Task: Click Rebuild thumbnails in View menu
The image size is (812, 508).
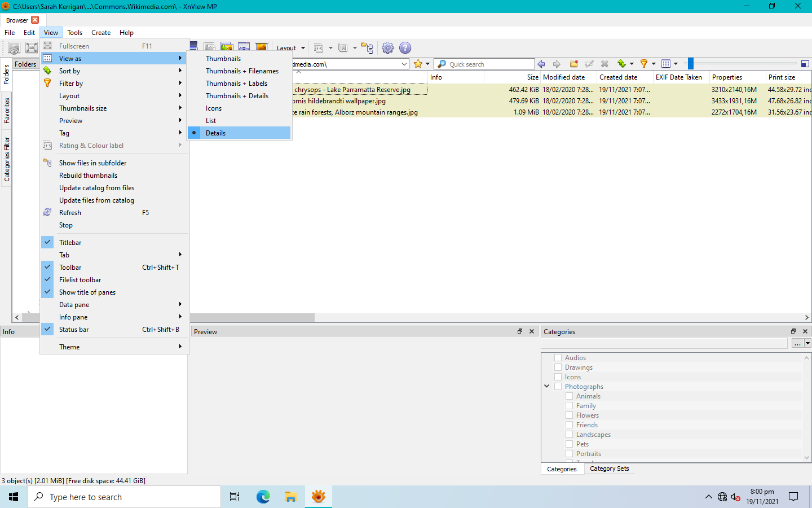Action: (89, 176)
